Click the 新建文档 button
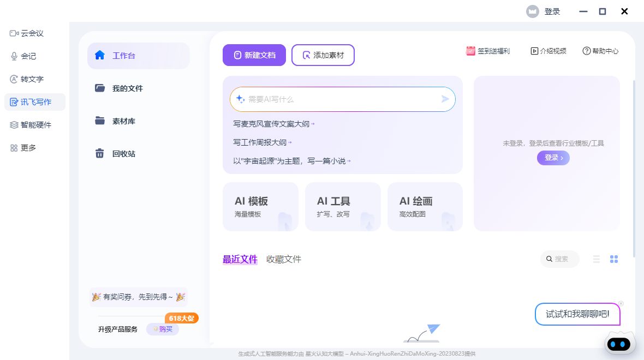This screenshot has height=360, width=644. click(254, 55)
